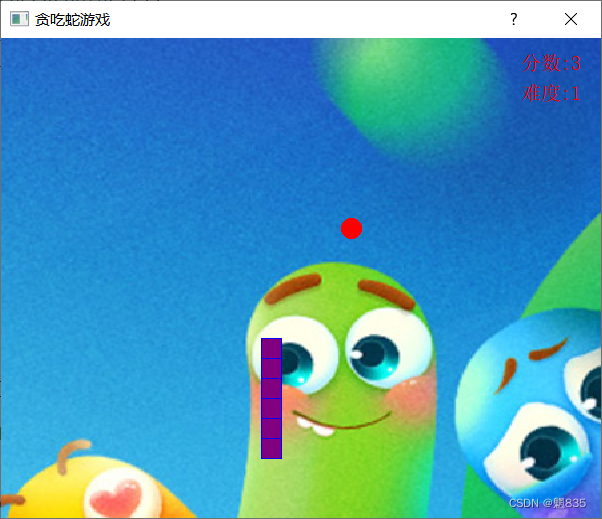This screenshot has height=519, width=602.
Task: Click the purple snake's bottom segment
Action: pyautogui.click(x=271, y=448)
